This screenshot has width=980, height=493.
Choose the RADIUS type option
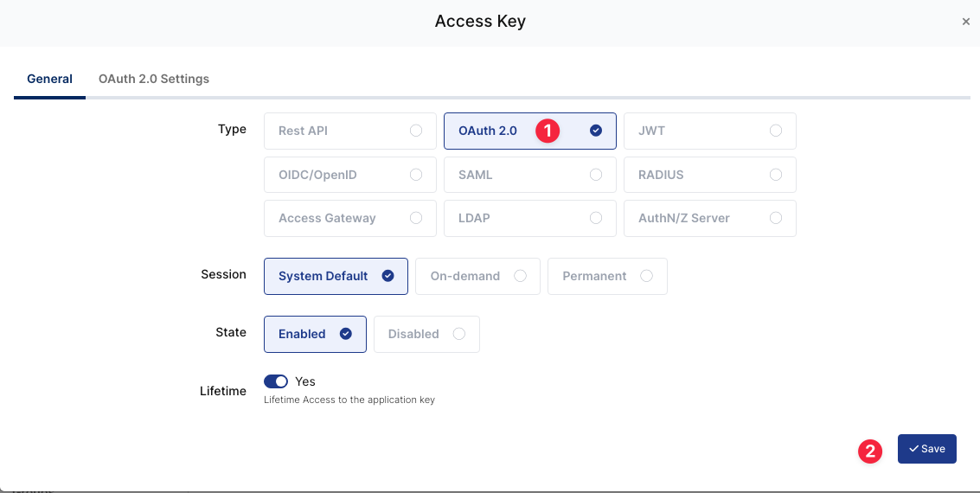pos(709,175)
